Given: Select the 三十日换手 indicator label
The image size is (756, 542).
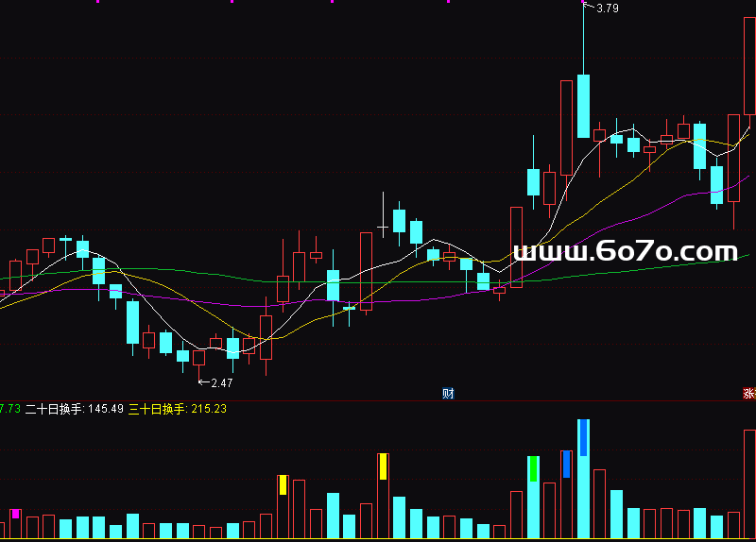Looking at the screenshot, I should 157,409.
